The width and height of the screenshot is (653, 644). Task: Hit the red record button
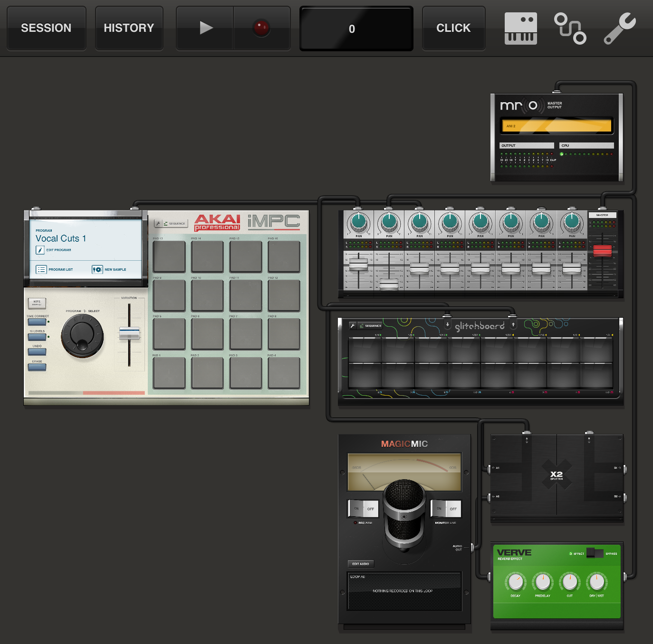coord(261,28)
